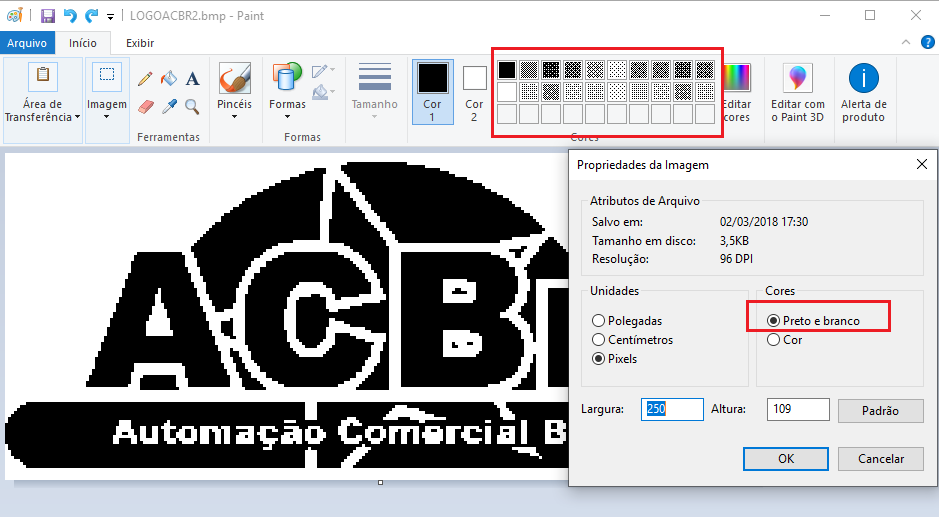This screenshot has width=939, height=517.
Task: Select the Pencil tool
Action: tap(145, 78)
